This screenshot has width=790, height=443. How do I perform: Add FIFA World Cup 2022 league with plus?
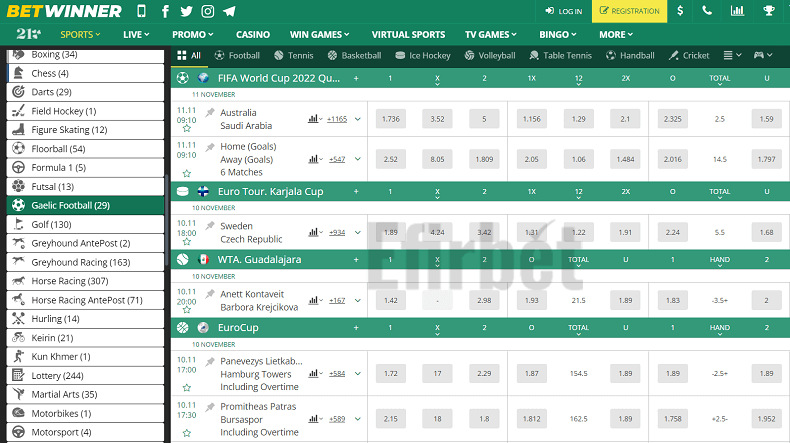click(356, 78)
